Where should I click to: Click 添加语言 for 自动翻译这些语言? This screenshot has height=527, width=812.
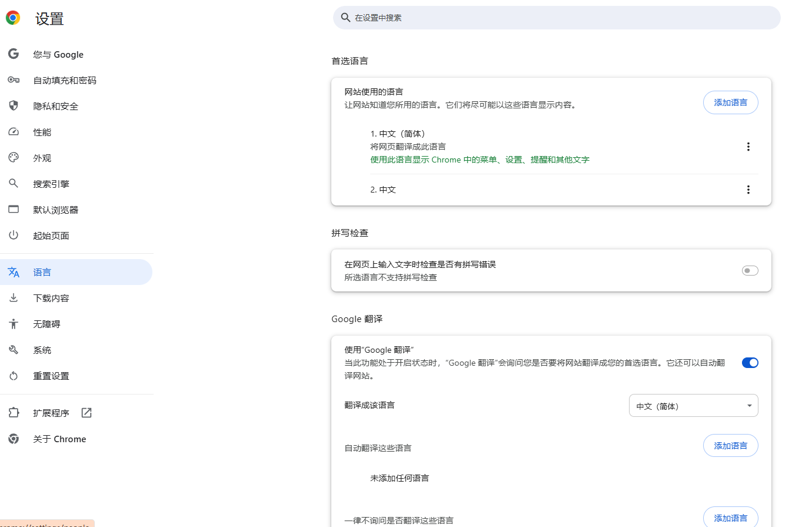[x=730, y=446]
